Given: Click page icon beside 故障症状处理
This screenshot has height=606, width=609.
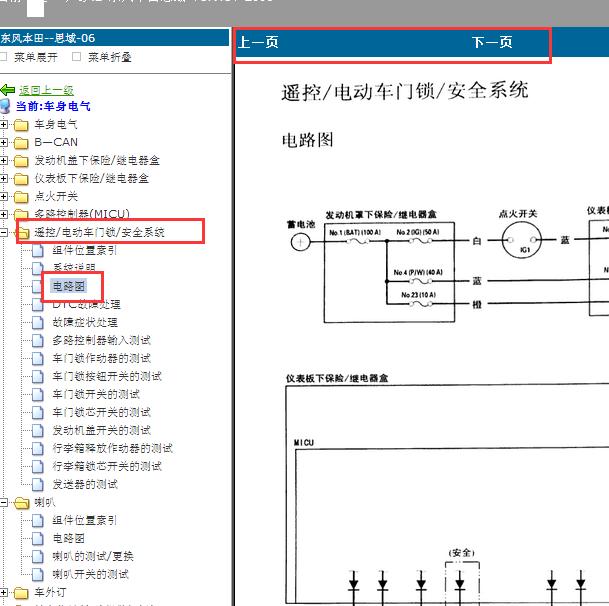Looking at the screenshot, I should click(x=38, y=322).
